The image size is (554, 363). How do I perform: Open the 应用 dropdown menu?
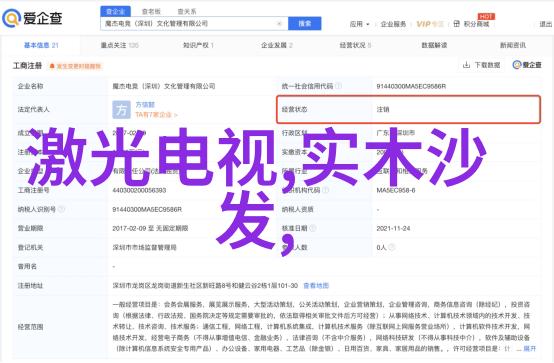359,24
